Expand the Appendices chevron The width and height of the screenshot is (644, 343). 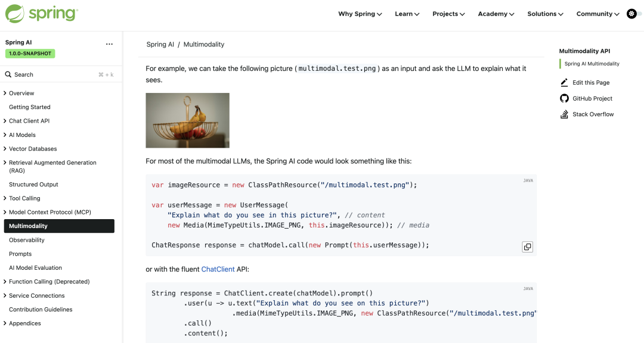tap(5, 323)
